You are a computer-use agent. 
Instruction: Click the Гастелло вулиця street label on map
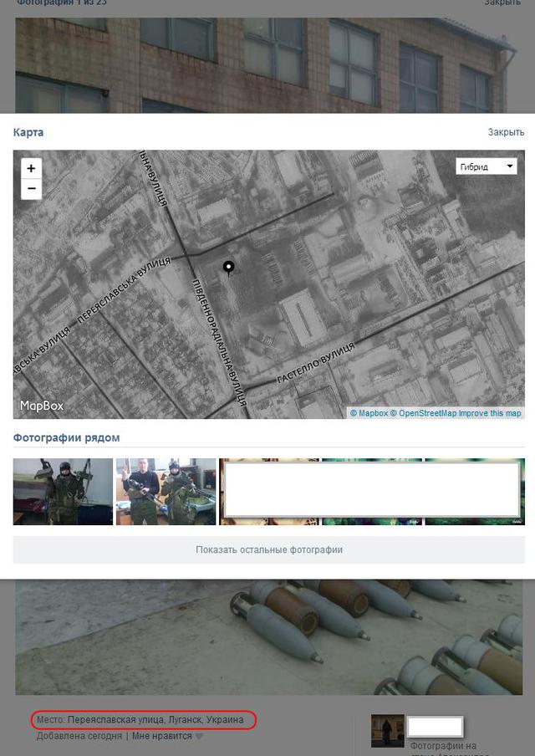pos(317,364)
